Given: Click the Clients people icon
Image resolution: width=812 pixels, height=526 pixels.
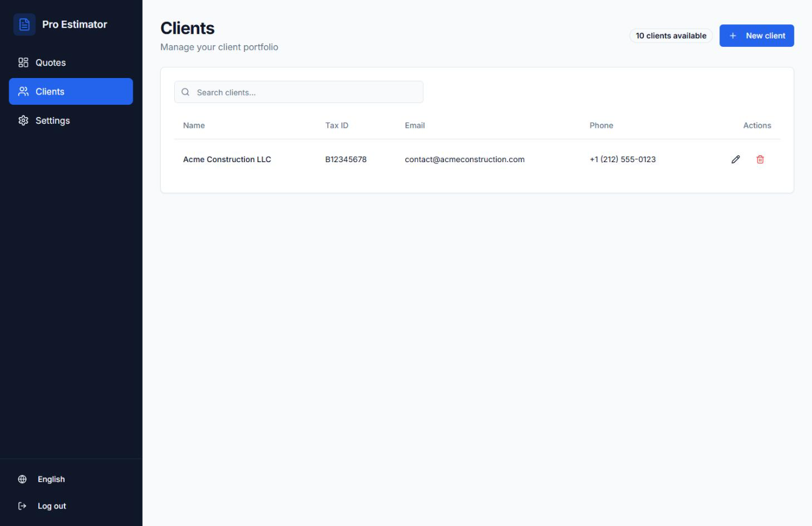Looking at the screenshot, I should click(23, 91).
